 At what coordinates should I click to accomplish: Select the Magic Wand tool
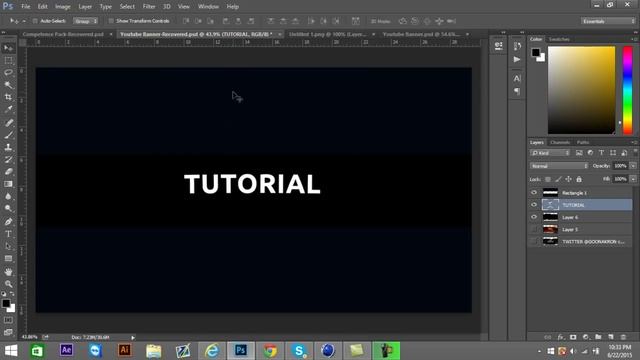[8, 85]
